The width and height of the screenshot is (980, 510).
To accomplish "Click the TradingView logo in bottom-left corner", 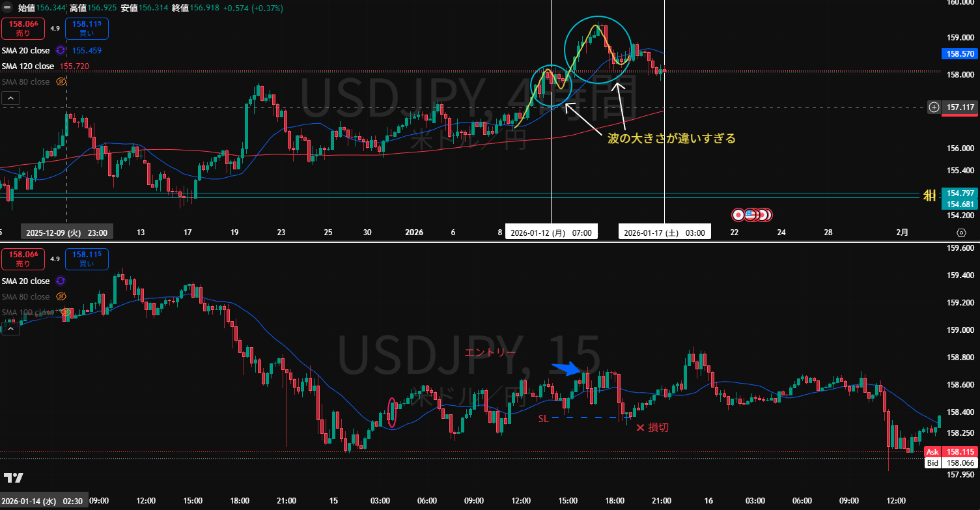I will click(x=13, y=477).
